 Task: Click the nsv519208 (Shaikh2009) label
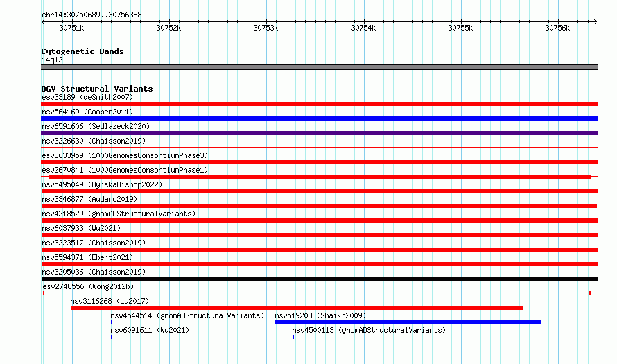(x=320, y=315)
